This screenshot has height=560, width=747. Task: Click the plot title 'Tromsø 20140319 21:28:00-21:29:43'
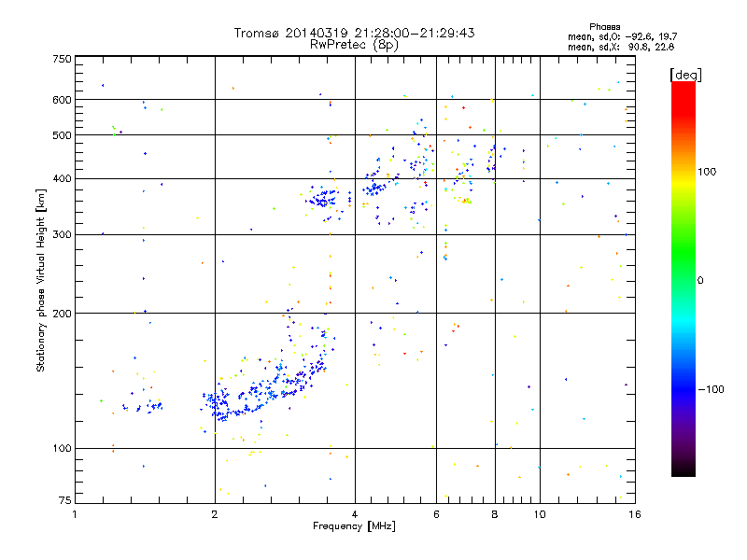[x=354, y=33]
